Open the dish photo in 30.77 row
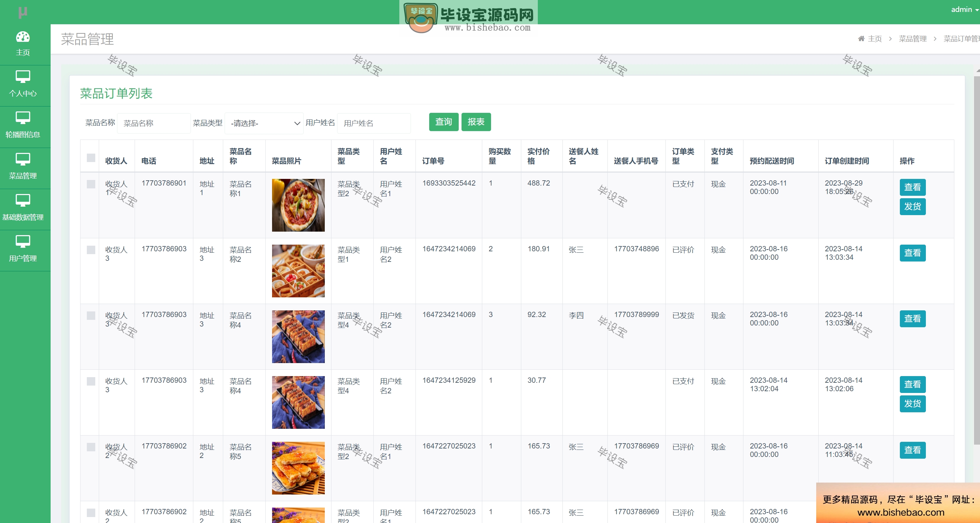This screenshot has width=980, height=523. [298, 402]
